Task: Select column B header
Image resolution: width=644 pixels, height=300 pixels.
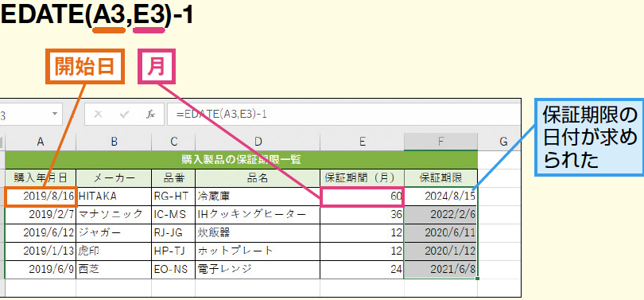Action: coord(114,142)
